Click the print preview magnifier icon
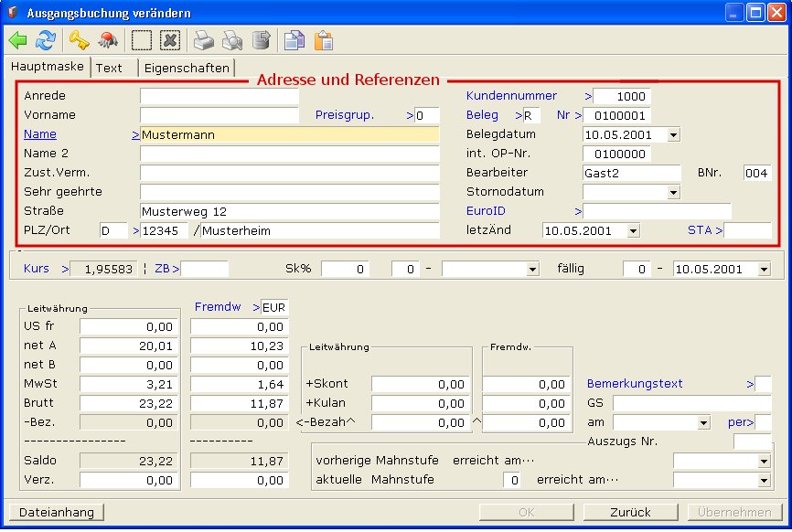792x532 pixels. coord(232,40)
